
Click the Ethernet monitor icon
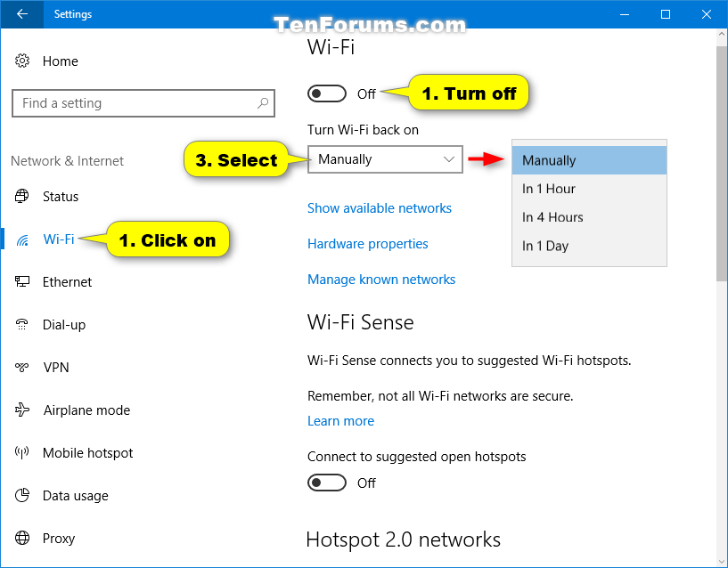coord(21,281)
